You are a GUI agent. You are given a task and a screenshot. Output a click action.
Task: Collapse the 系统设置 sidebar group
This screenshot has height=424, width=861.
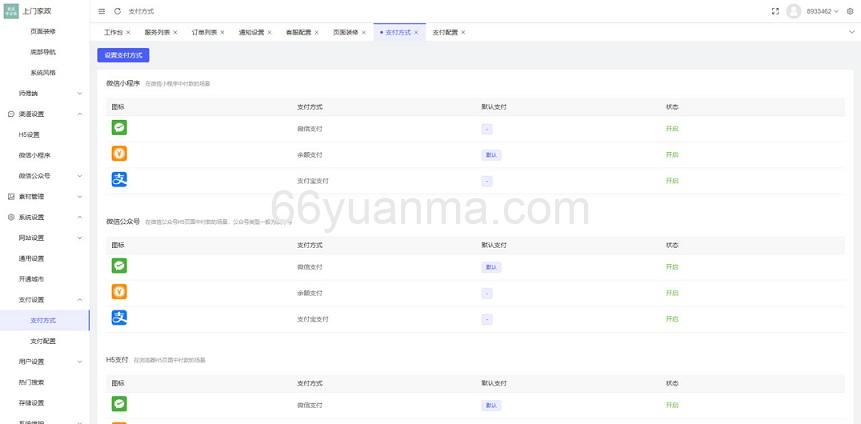tap(80, 217)
